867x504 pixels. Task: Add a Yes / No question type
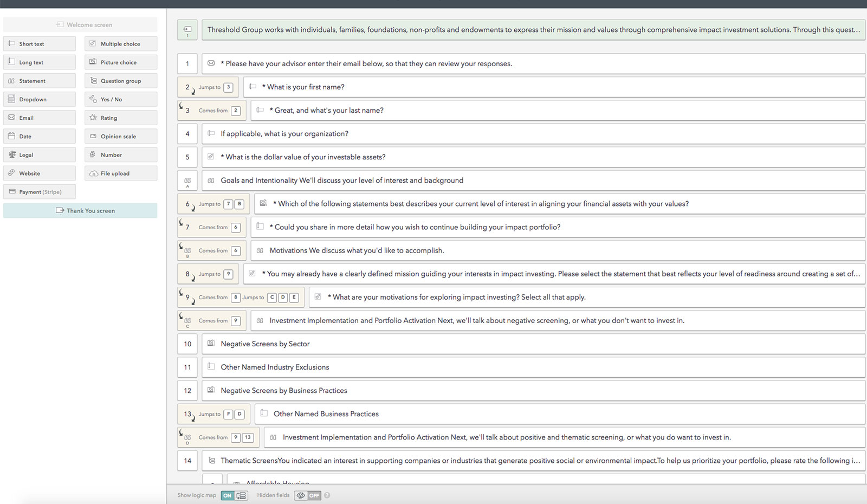pos(121,99)
